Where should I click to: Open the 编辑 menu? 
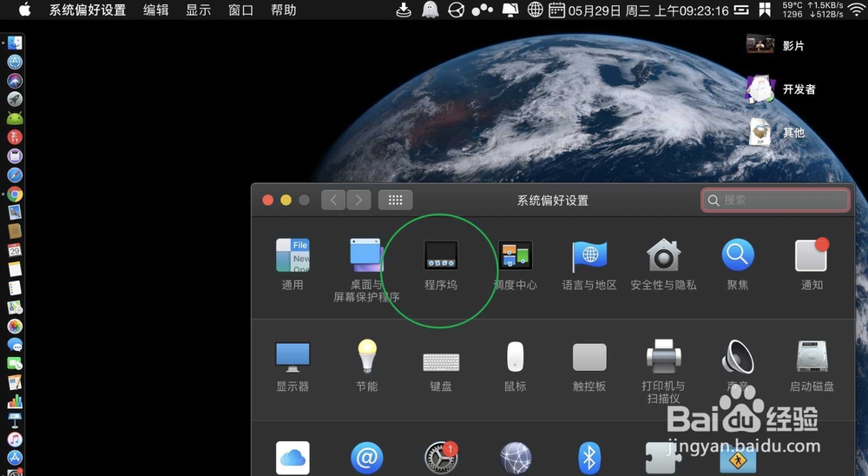pyautogui.click(x=155, y=10)
